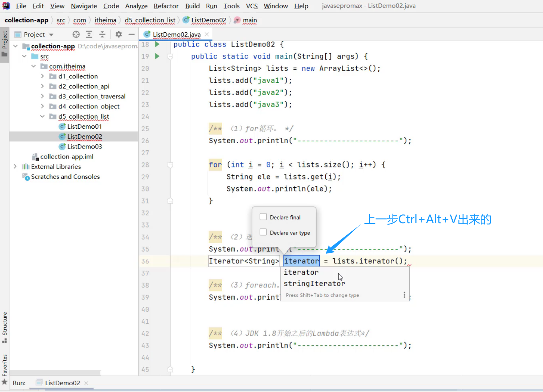Select the ListDemo02 run tab

[x=63, y=383]
